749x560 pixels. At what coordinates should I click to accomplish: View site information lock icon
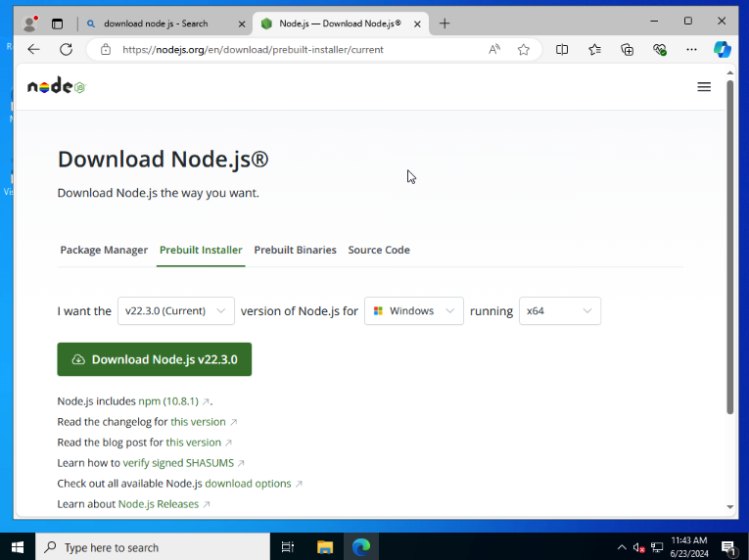click(106, 49)
